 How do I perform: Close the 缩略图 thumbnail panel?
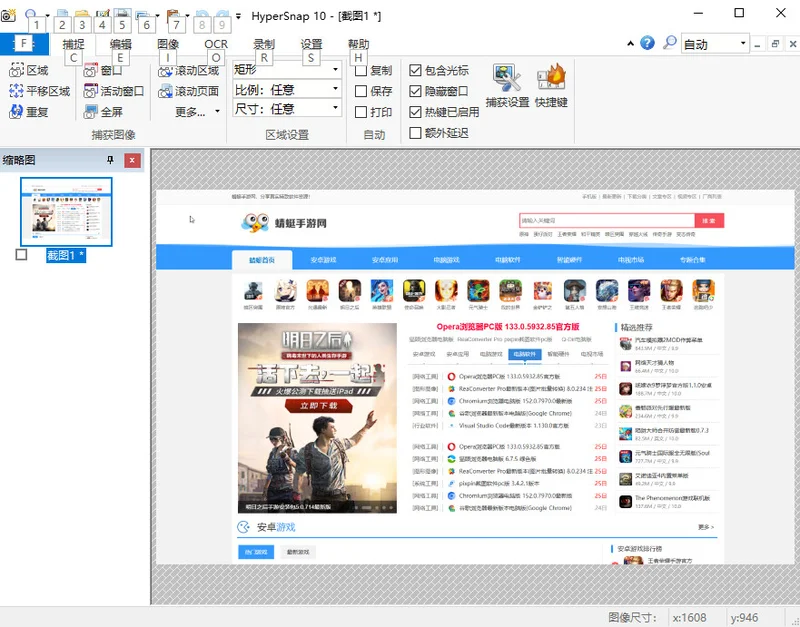click(132, 161)
